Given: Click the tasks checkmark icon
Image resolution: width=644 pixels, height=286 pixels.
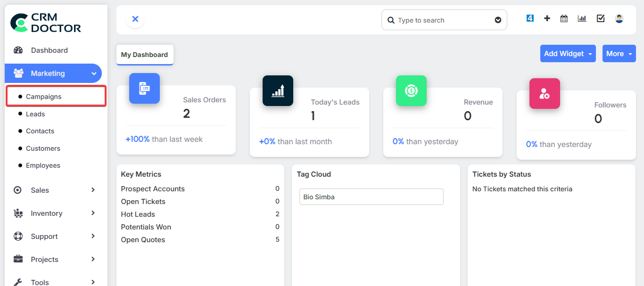Looking at the screenshot, I should [x=601, y=18].
